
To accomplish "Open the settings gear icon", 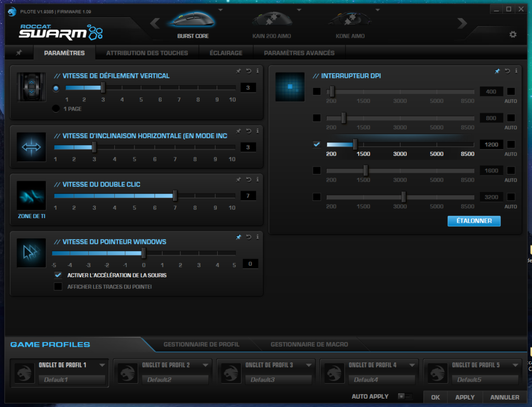I will [513, 34].
